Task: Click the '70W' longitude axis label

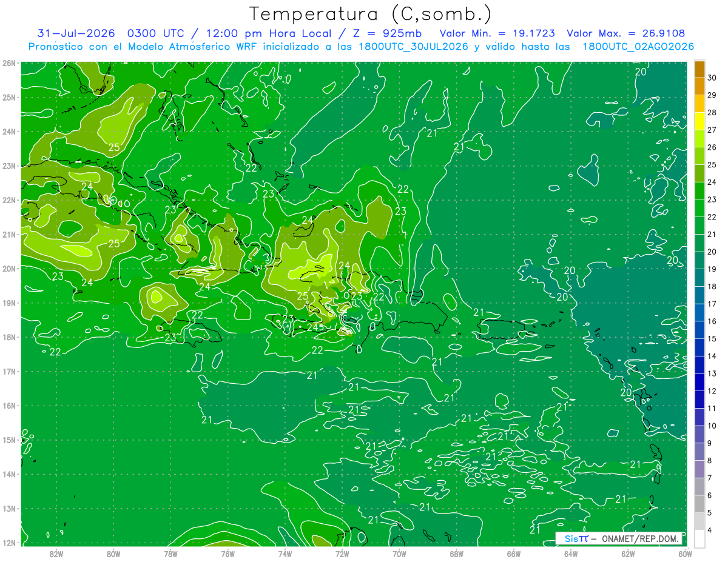Action: click(399, 554)
